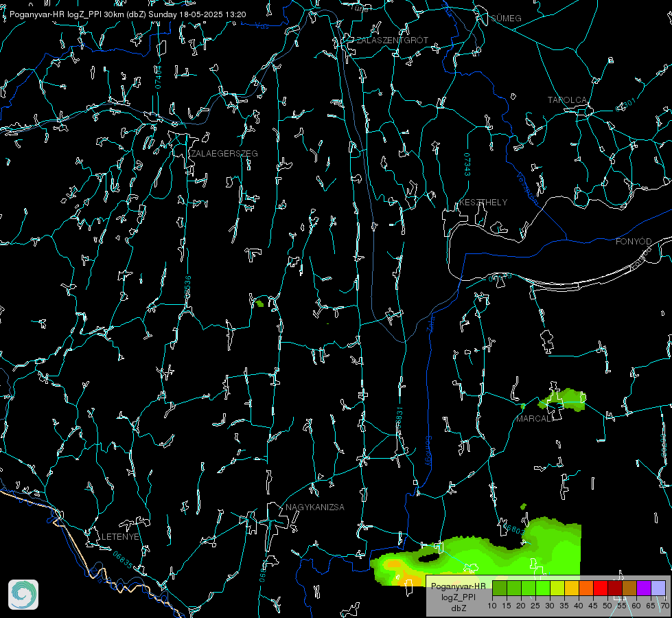The image size is (672, 618).
Task: Click the Poganyvar-HR text in the legend
Action: tap(458, 586)
